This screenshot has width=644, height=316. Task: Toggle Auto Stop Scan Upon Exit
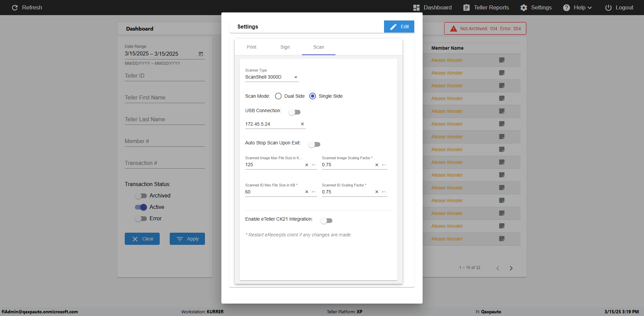pyautogui.click(x=314, y=144)
